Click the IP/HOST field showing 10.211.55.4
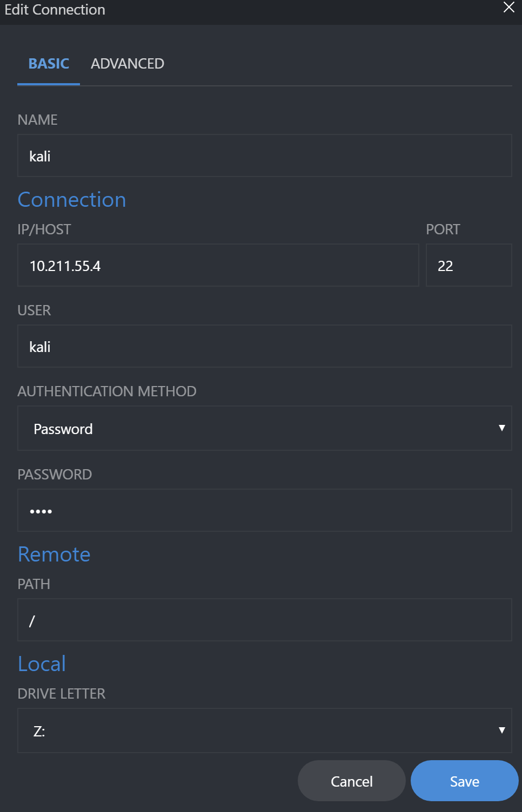The width and height of the screenshot is (522, 812). tap(218, 265)
